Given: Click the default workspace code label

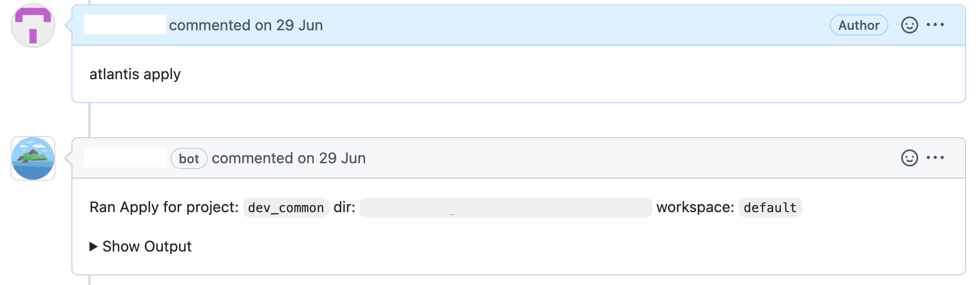Looking at the screenshot, I should tap(770, 207).
